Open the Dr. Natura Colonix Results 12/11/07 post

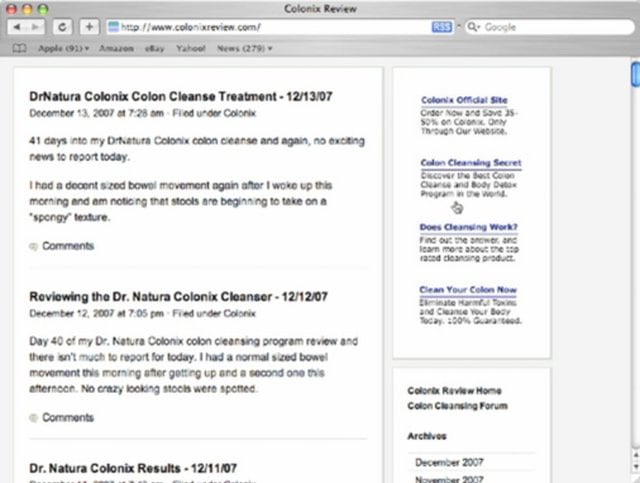coord(133,468)
